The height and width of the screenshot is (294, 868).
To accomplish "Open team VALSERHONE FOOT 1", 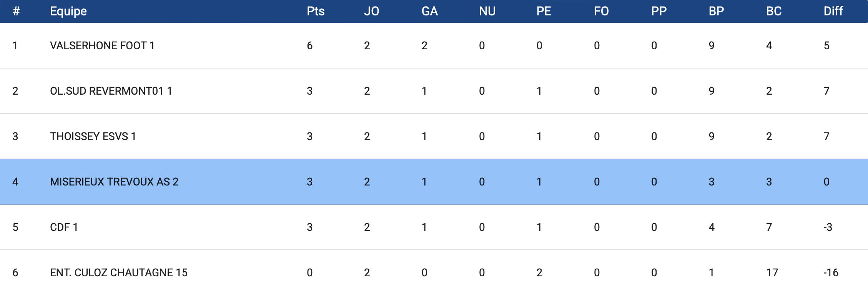I will tap(102, 46).
